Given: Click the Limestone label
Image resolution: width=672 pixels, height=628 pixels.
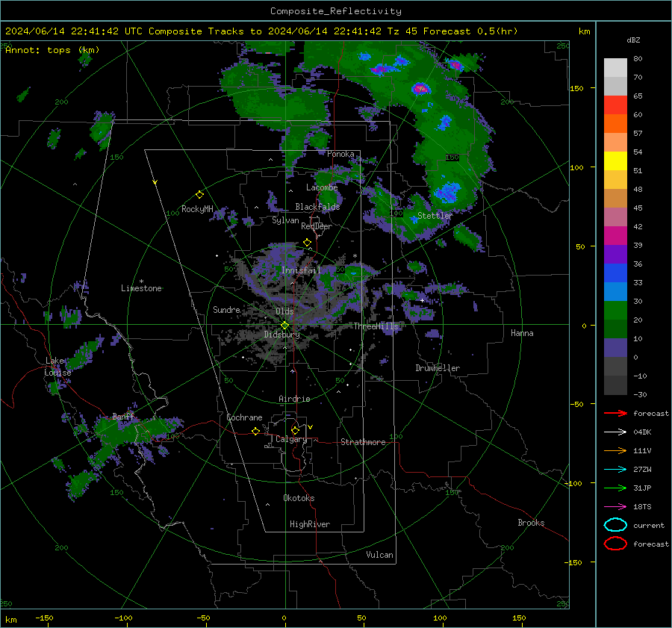Looking at the screenshot, I should [x=141, y=288].
